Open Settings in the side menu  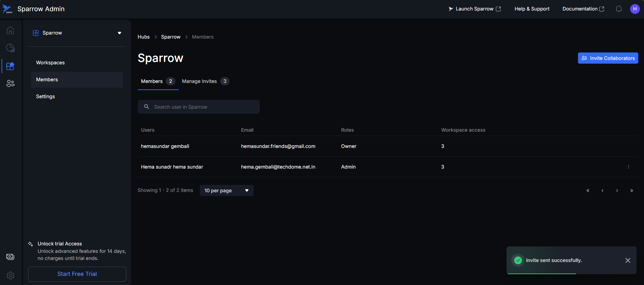point(45,96)
